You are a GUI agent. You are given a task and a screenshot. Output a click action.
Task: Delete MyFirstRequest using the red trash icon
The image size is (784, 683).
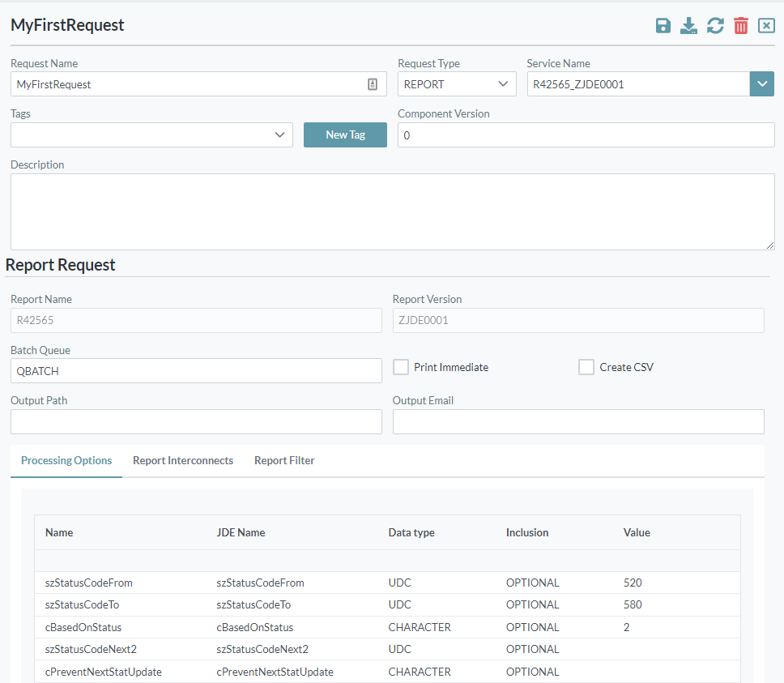(740, 25)
